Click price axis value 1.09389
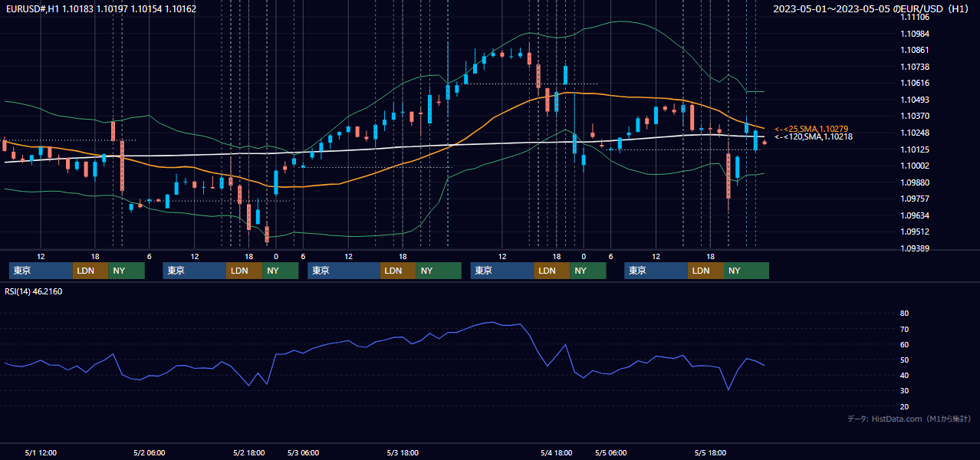This screenshot has height=460, width=980. [915, 248]
